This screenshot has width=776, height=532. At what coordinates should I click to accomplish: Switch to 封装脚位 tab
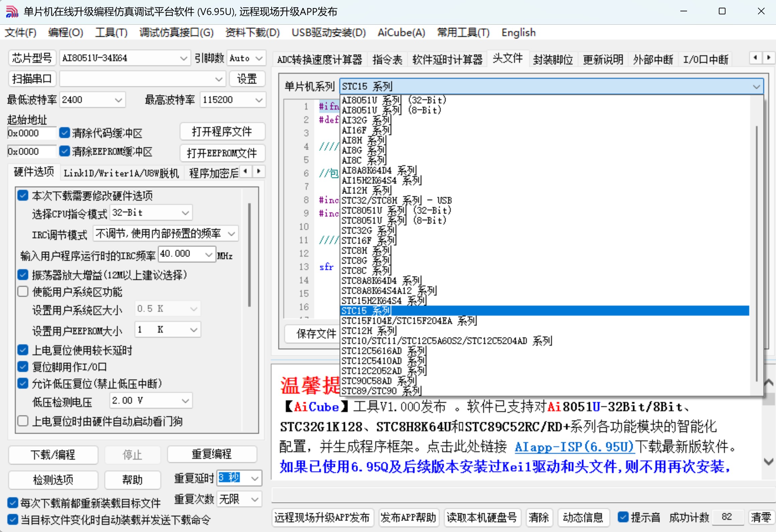click(x=553, y=59)
